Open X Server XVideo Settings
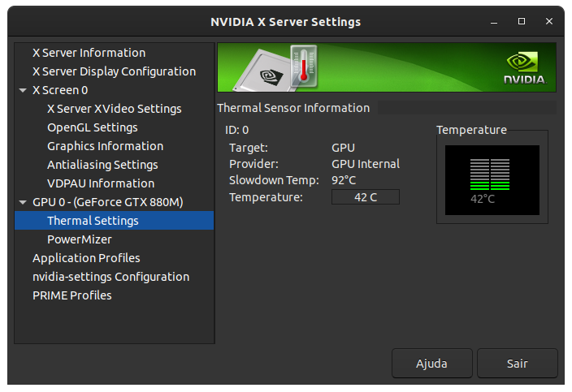The width and height of the screenshot is (572, 392). [x=115, y=109]
